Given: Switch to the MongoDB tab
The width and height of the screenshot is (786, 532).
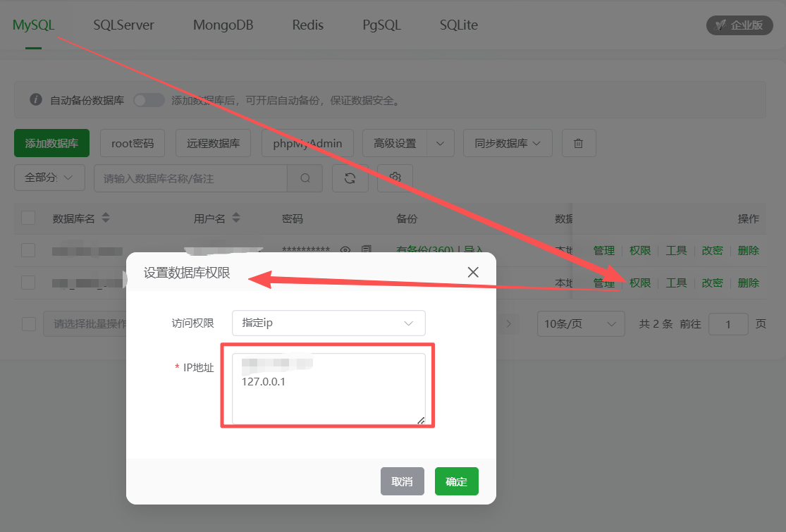Looking at the screenshot, I should pos(223,25).
